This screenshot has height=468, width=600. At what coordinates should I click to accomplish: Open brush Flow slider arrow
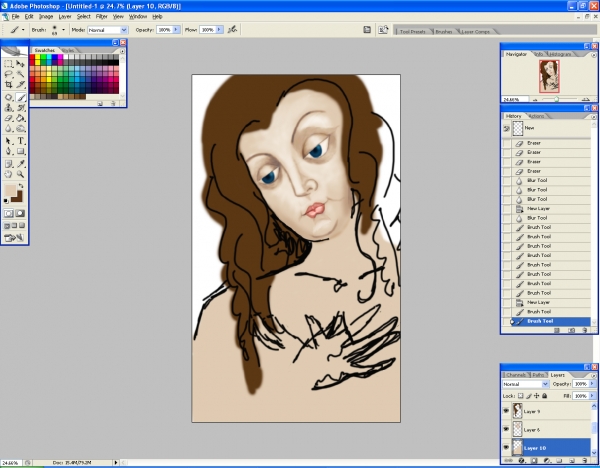coord(220,30)
